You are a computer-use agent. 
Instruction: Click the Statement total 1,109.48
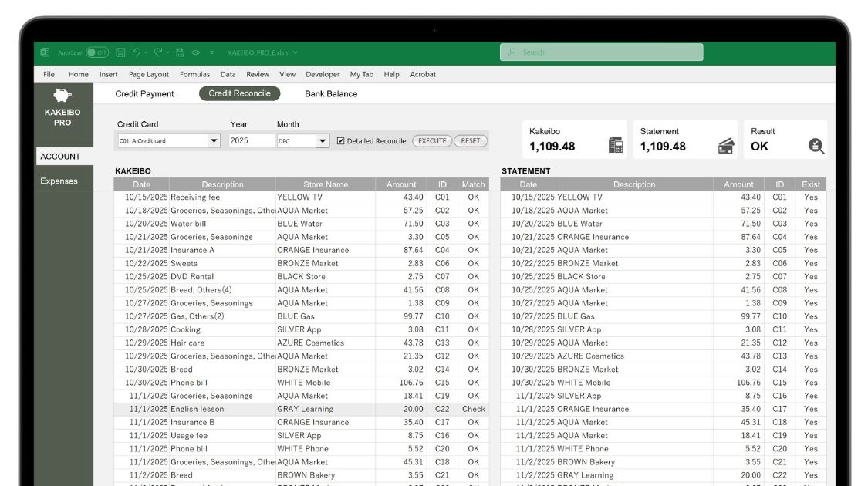point(663,147)
